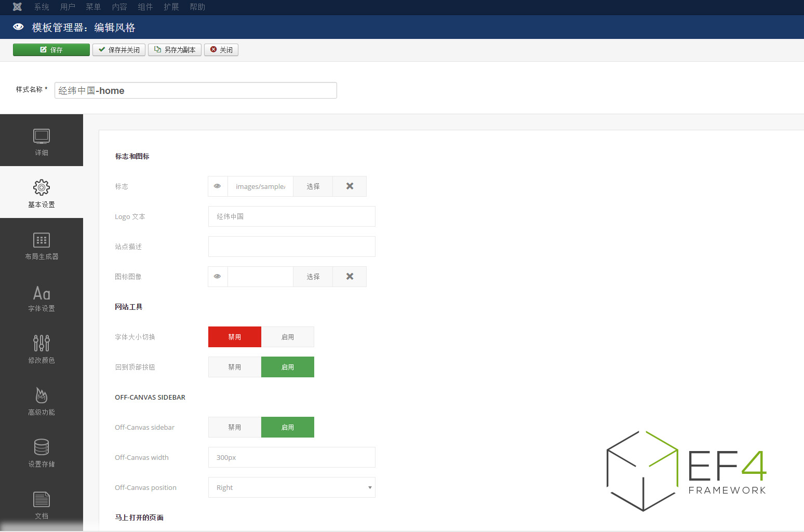Open the 扩展 extensions menu
Viewport: 804px width, 532px height.
(171, 7)
